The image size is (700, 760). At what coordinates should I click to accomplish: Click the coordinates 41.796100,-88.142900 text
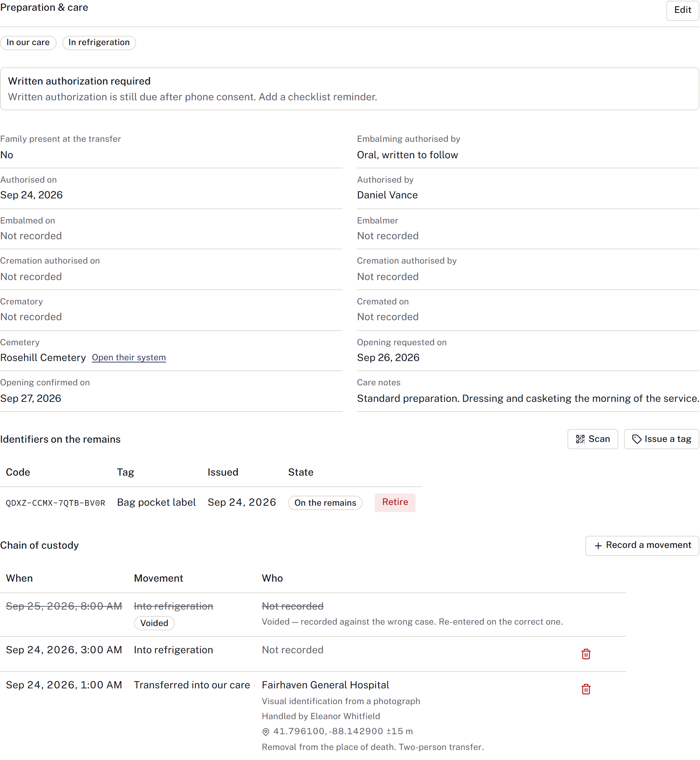(x=328, y=731)
